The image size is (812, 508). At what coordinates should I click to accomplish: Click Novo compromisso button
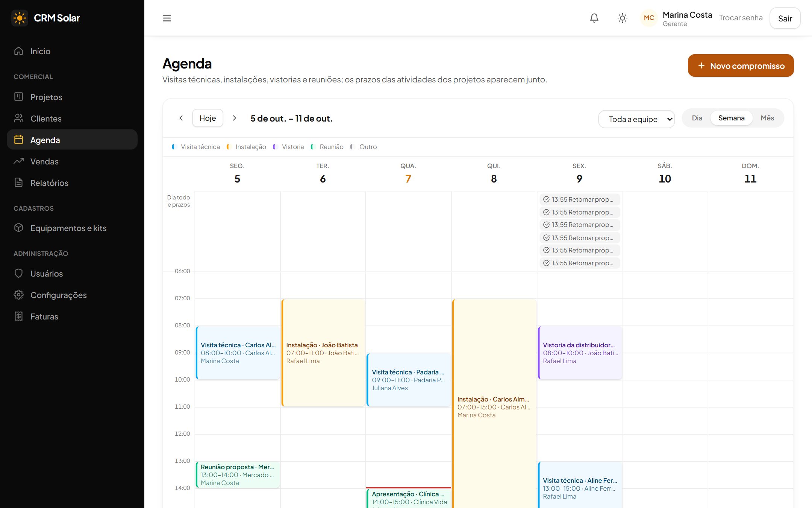pyautogui.click(x=741, y=65)
